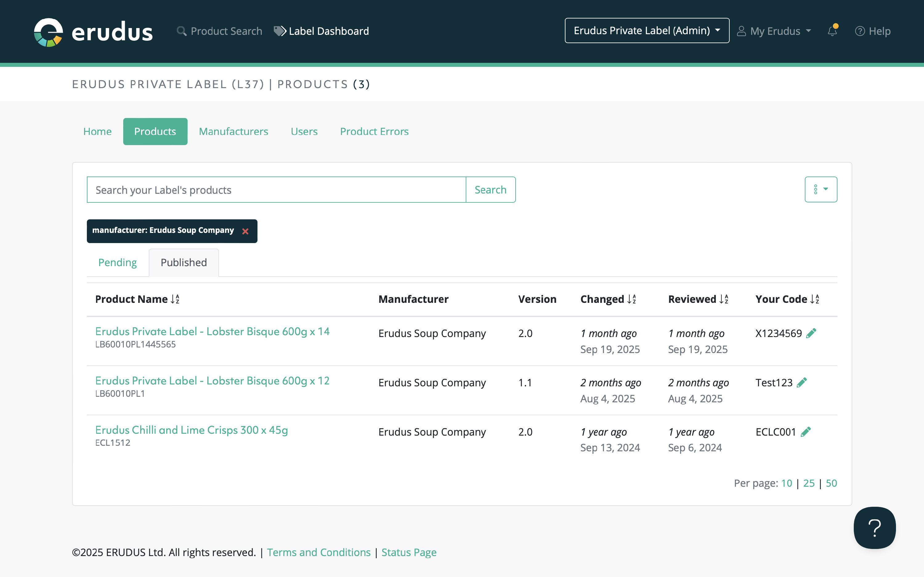Screen dimensions: 924x577
Task: Open the floating help question bubble
Action: [874, 527]
